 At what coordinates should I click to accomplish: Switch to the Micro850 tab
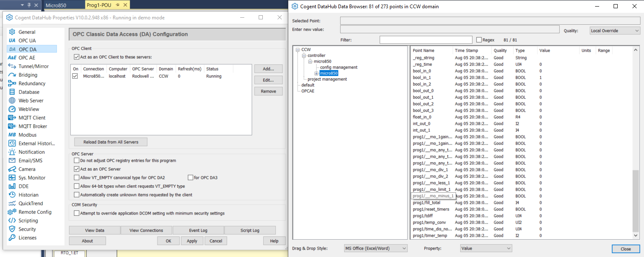coord(56,5)
